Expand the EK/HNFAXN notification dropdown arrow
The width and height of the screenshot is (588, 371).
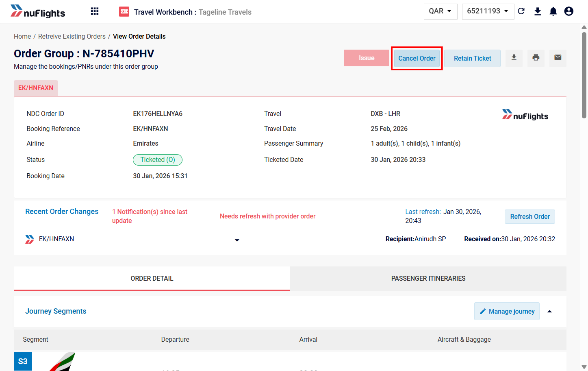coord(237,240)
